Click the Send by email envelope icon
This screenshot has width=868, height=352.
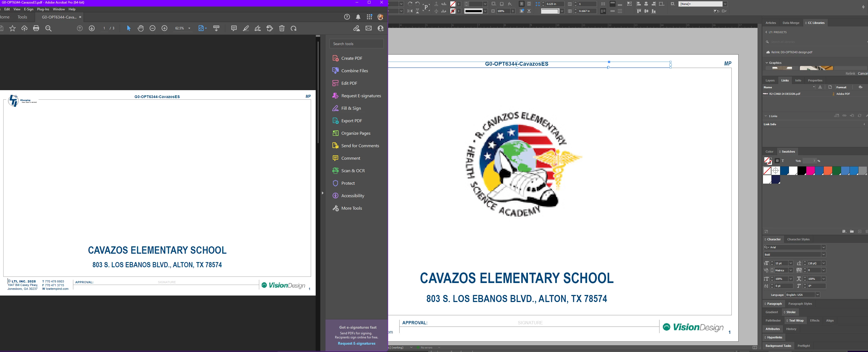pos(368,28)
